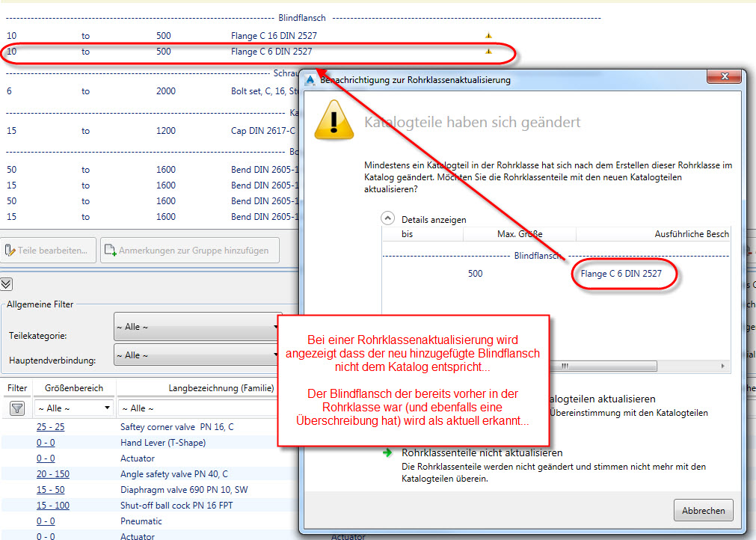The image size is (756, 540).
Task: Click the 'Ausführliche Besch' column header
Action: click(x=692, y=234)
